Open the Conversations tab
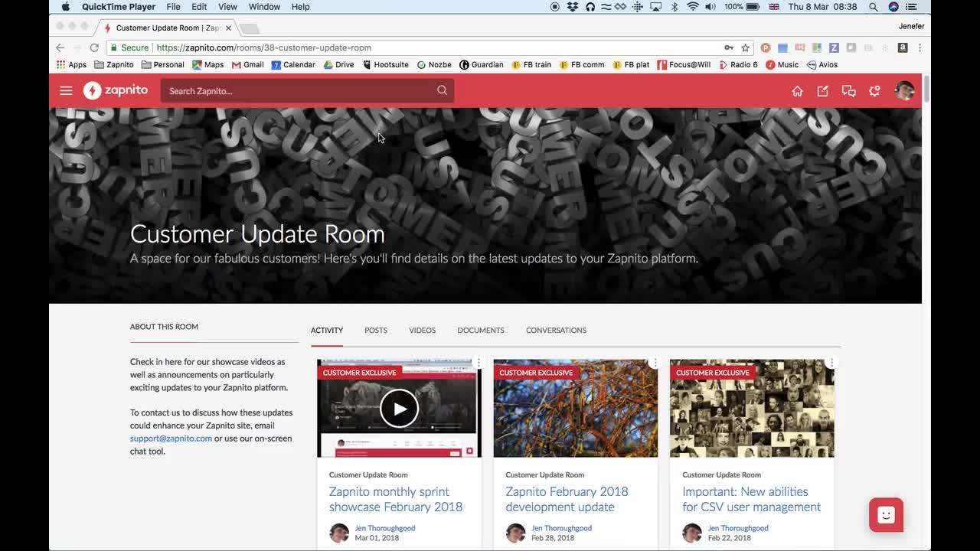 556,331
